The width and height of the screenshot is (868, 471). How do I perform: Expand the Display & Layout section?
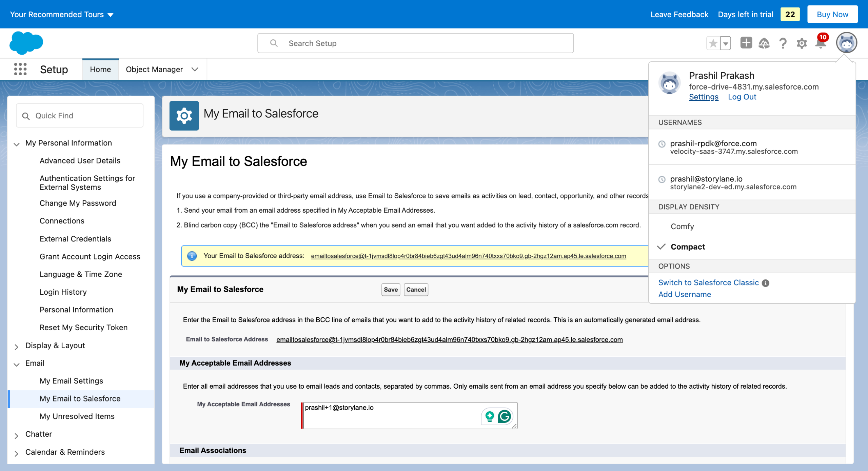(16, 347)
